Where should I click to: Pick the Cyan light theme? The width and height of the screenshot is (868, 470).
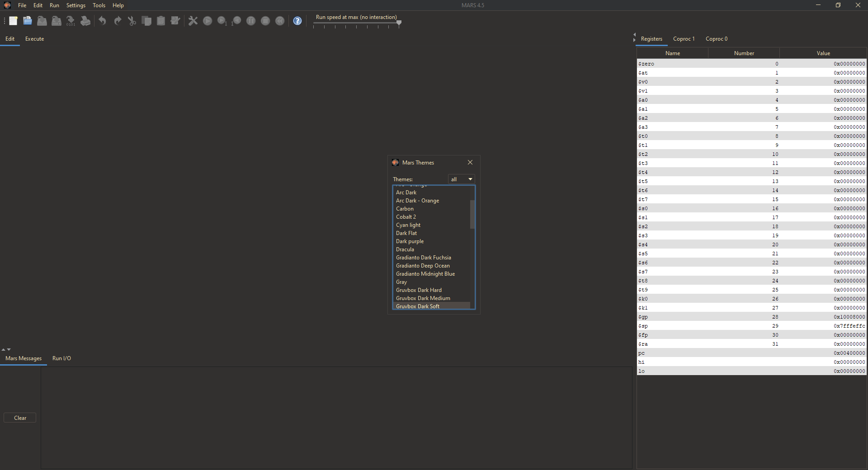(x=432, y=225)
